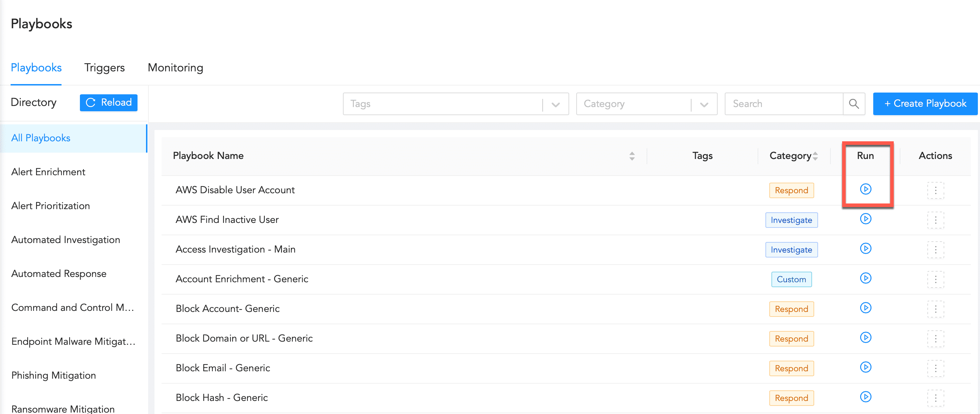Open actions menu for Block Account- Generic

(x=935, y=309)
